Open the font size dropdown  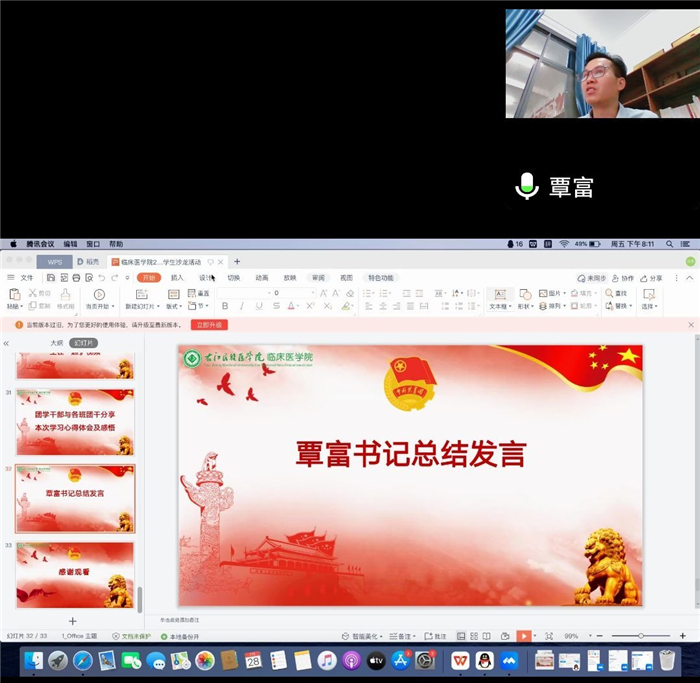[313, 293]
